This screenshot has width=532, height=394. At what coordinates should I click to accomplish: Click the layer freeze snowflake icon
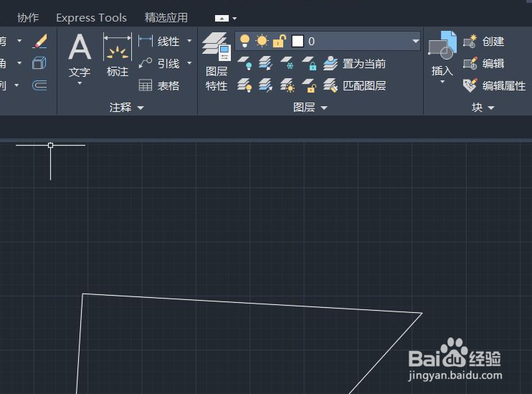pos(287,64)
